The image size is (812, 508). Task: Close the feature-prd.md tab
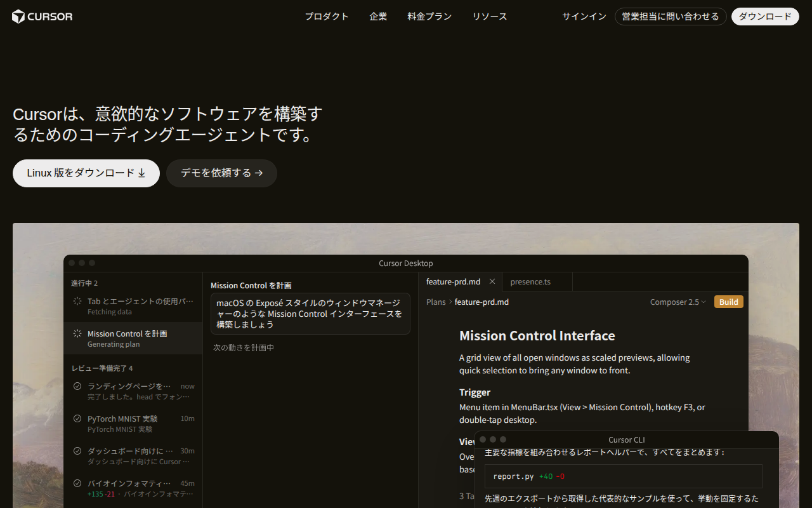click(492, 281)
